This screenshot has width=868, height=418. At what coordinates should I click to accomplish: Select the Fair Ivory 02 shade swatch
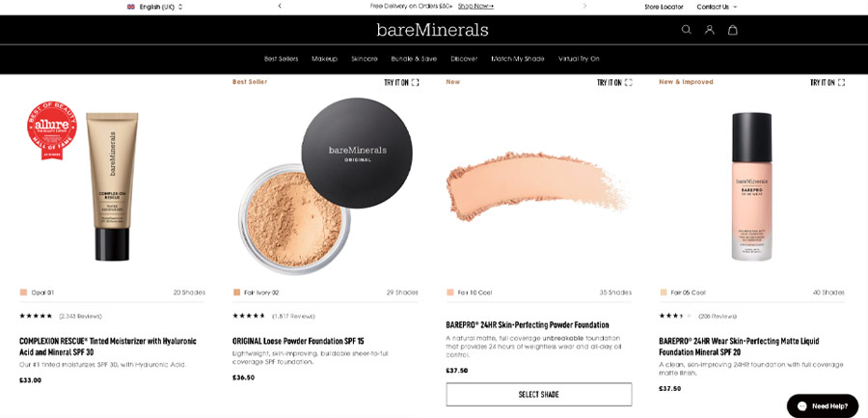(x=236, y=293)
